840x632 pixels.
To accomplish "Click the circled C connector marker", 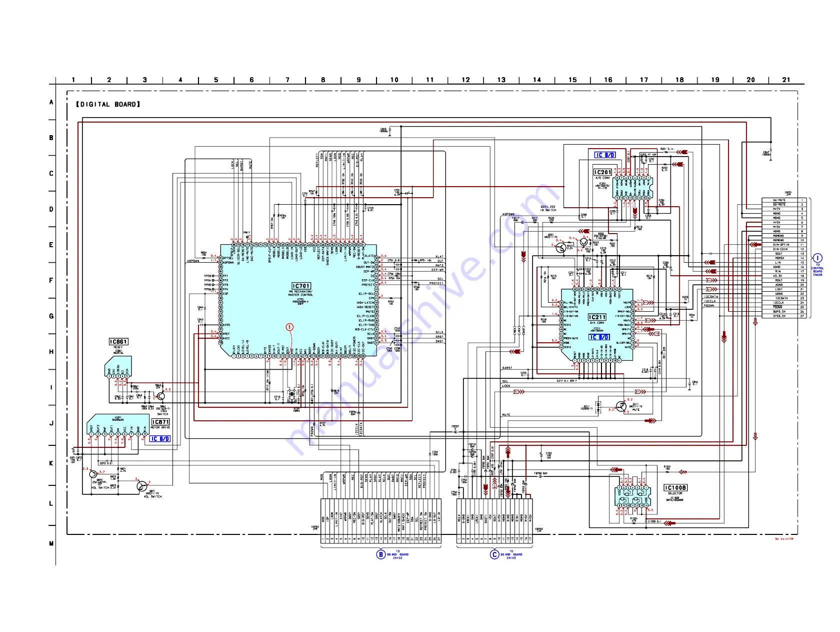I will click(494, 554).
